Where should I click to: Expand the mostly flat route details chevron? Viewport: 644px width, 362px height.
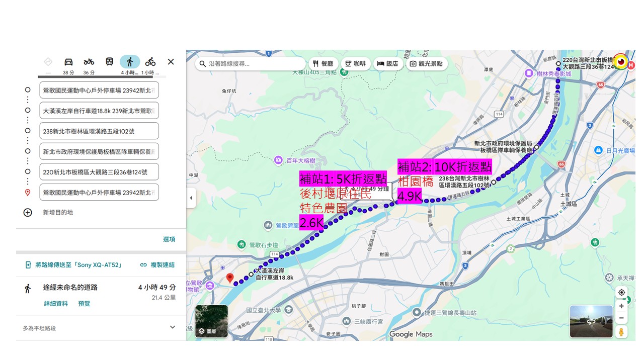(173, 327)
